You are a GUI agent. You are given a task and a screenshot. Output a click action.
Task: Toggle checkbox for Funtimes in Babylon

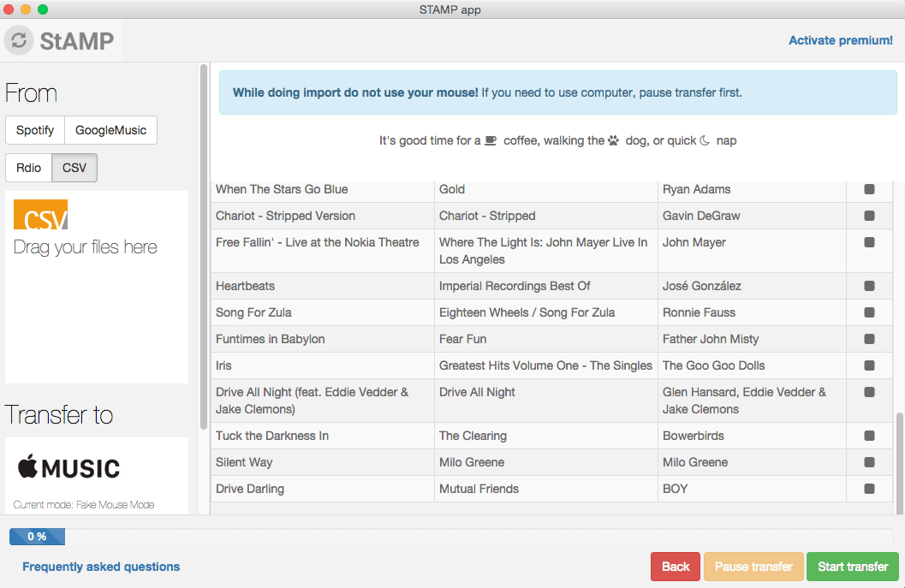click(869, 339)
